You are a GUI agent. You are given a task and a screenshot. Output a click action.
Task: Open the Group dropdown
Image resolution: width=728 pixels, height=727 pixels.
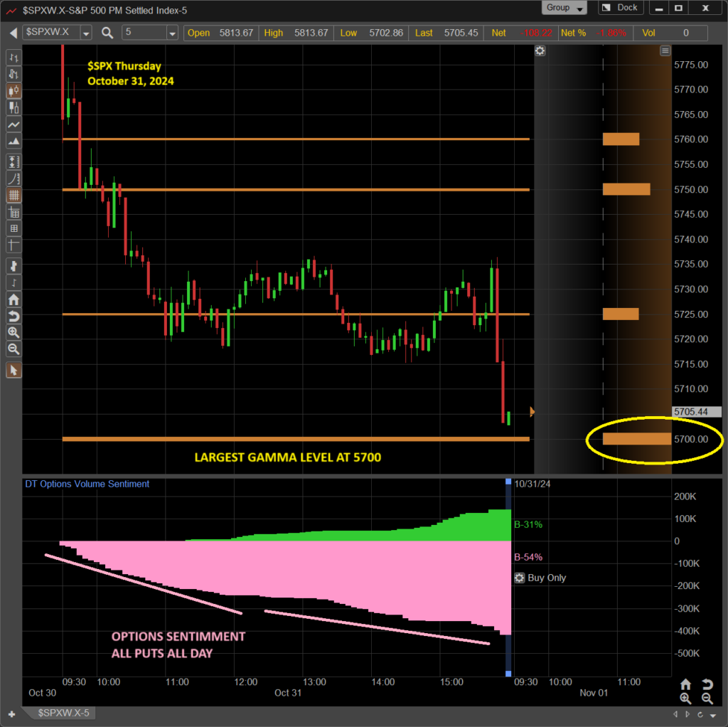pyautogui.click(x=565, y=8)
